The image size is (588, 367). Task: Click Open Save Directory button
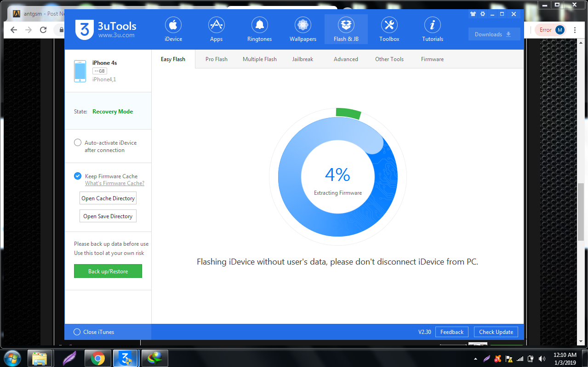click(x=108, y=216)
